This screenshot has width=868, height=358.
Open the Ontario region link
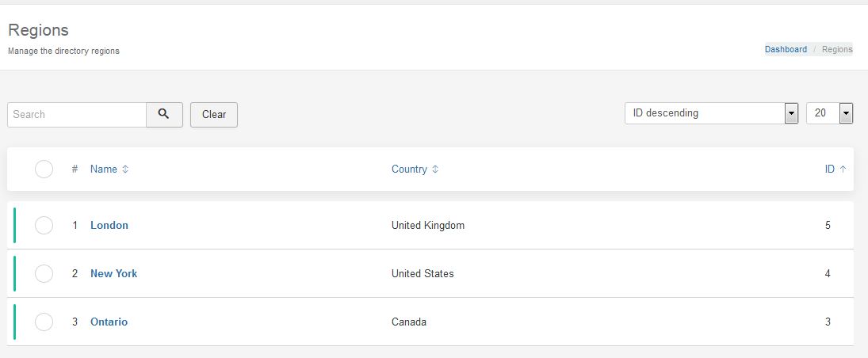pos(109,322)
